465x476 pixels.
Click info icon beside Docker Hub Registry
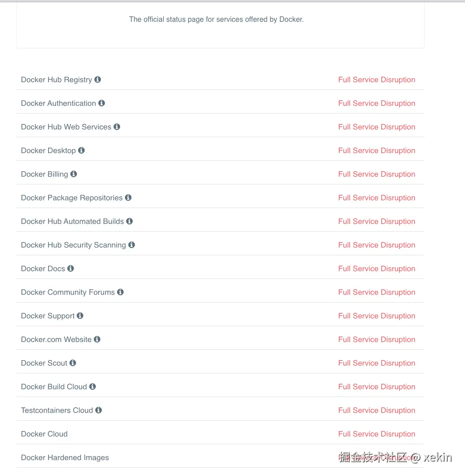pyautogui.click(x=98, y=79)
